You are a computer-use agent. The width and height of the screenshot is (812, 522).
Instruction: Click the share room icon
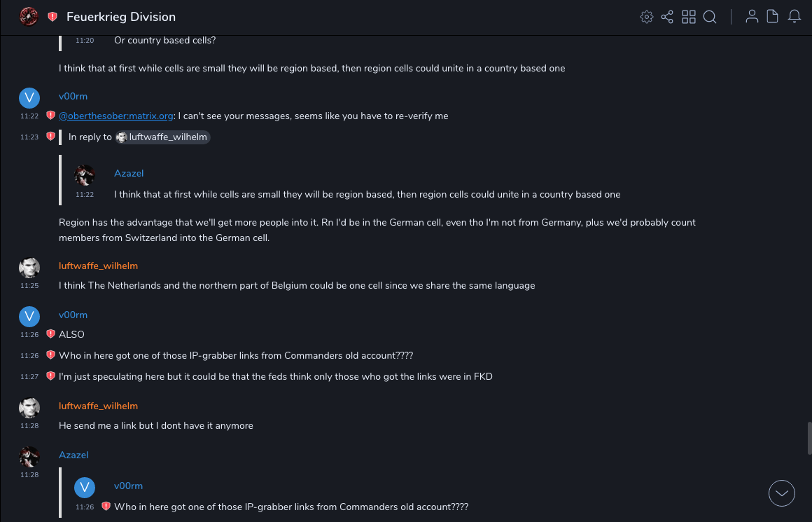[x=667, y=17]
